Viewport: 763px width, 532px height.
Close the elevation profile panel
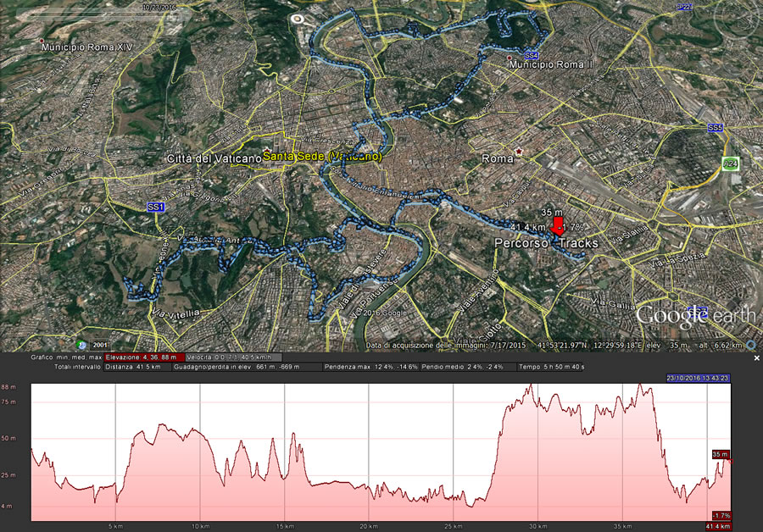coord(757,358)
